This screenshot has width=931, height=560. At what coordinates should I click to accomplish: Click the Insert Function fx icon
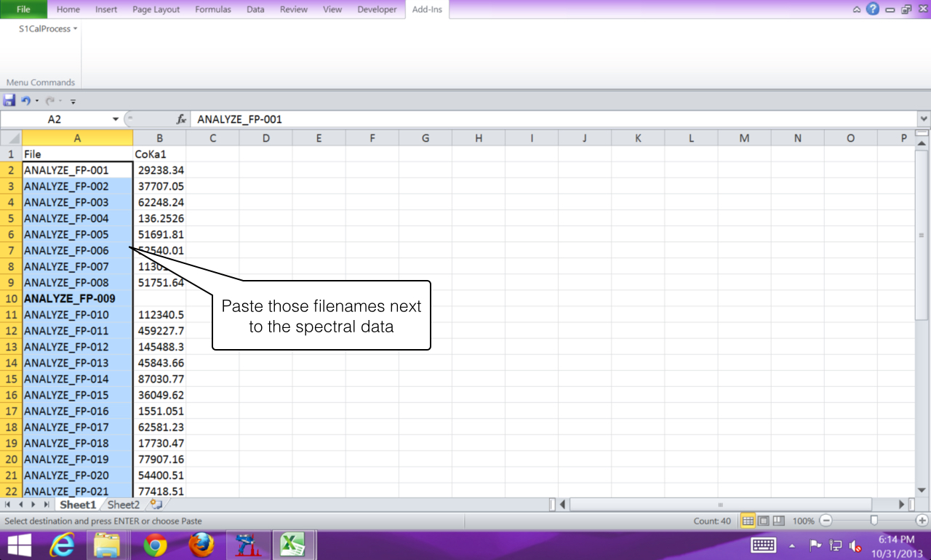(181, 119)
